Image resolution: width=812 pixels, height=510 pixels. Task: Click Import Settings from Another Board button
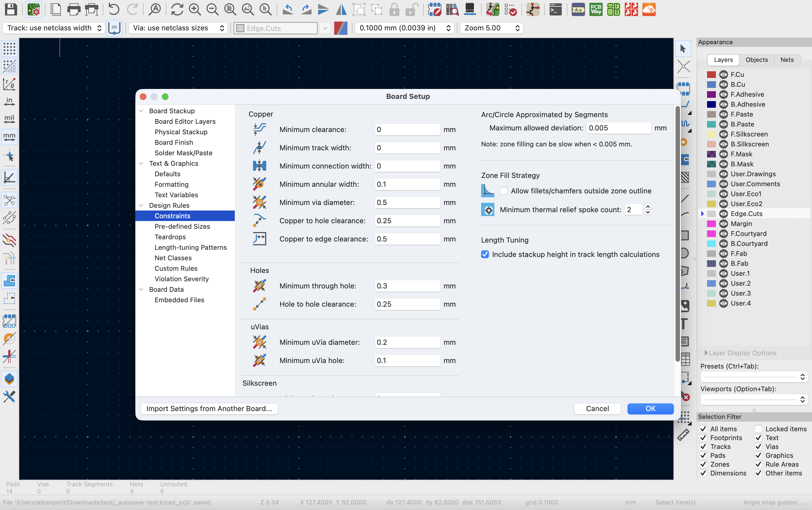click(209, 409)
